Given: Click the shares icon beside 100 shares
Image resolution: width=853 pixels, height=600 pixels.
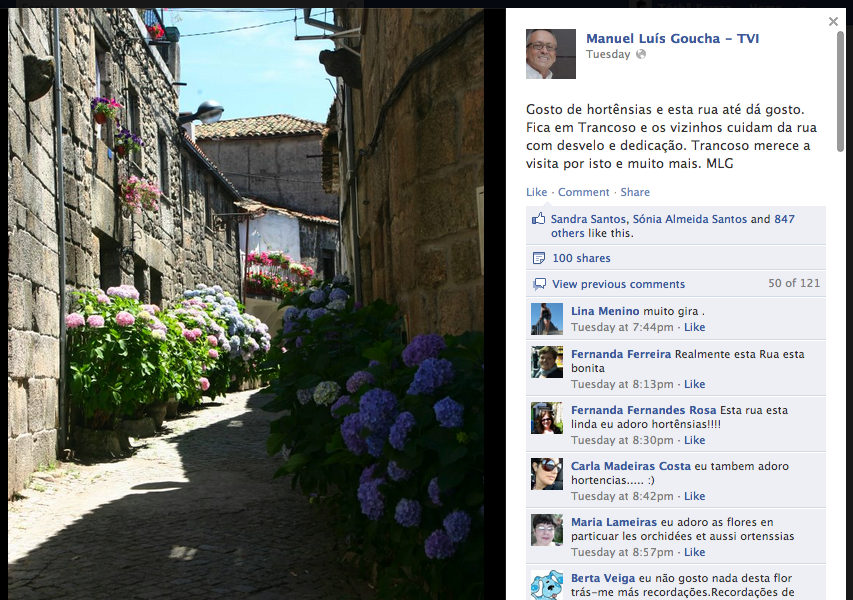Looking at the screenshot, I should point(539,258).
